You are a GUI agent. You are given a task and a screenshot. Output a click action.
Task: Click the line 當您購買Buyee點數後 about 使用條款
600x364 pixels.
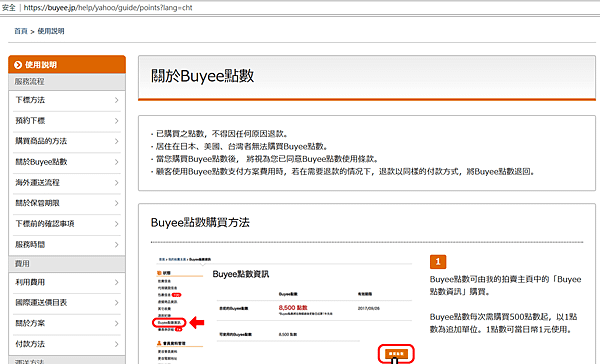click(265, 159)
